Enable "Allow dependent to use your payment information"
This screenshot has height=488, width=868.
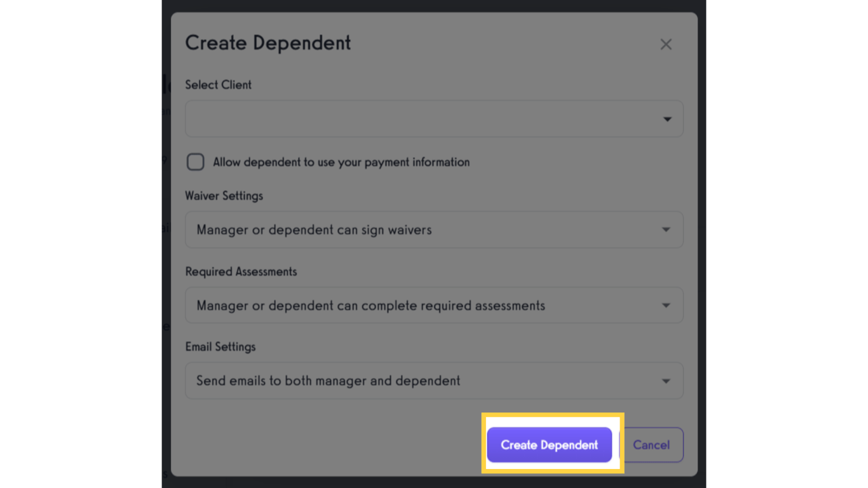click(x=195, y=162)
